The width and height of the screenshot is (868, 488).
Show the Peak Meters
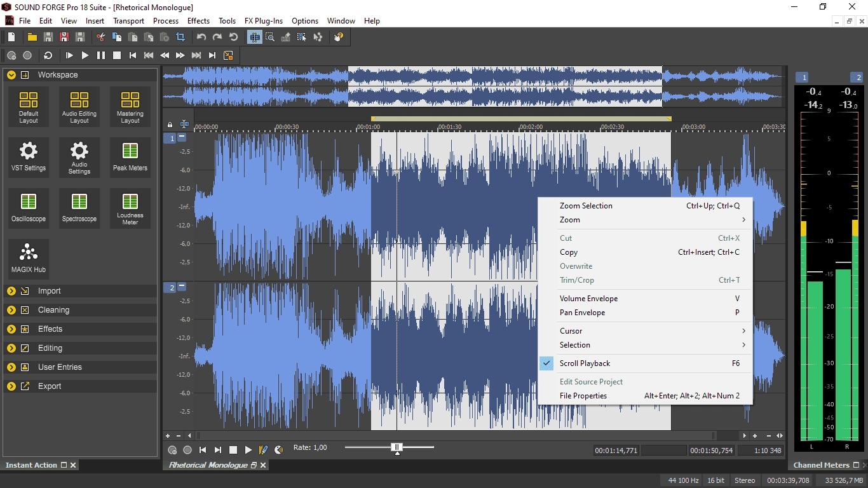(x=130, y=158)
